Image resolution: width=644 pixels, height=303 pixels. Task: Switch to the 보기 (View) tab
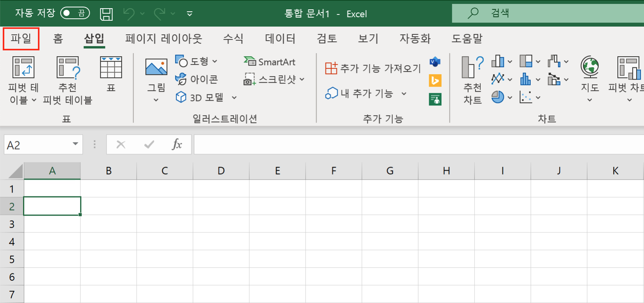click(369, 39)
